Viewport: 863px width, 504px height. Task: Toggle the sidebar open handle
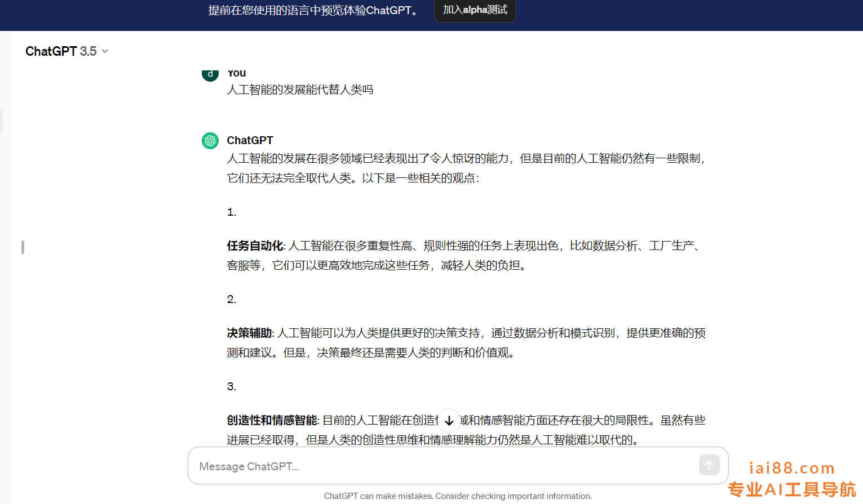pos(23,247)
